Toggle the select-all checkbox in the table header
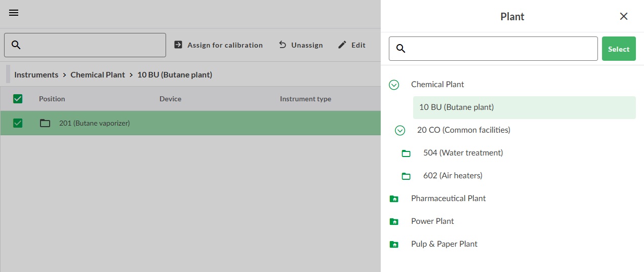 tap(18, 99)
